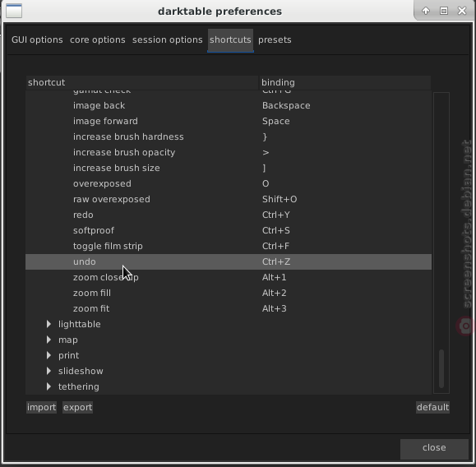
Task: Click the binding column header
Action: click(344, 82)
